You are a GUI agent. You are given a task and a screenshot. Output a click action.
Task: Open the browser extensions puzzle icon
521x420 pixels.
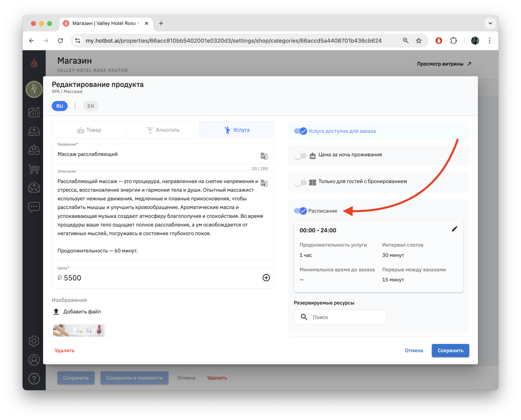pos(454,41)
